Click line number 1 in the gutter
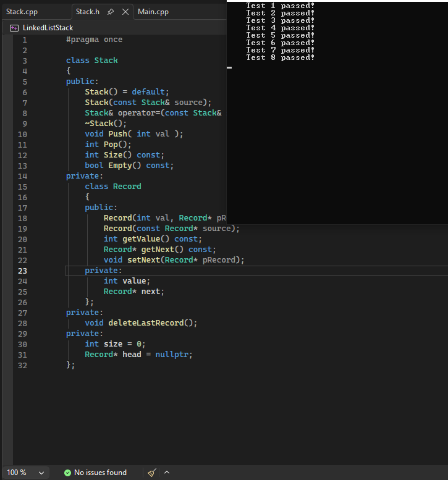 (25, 40)
